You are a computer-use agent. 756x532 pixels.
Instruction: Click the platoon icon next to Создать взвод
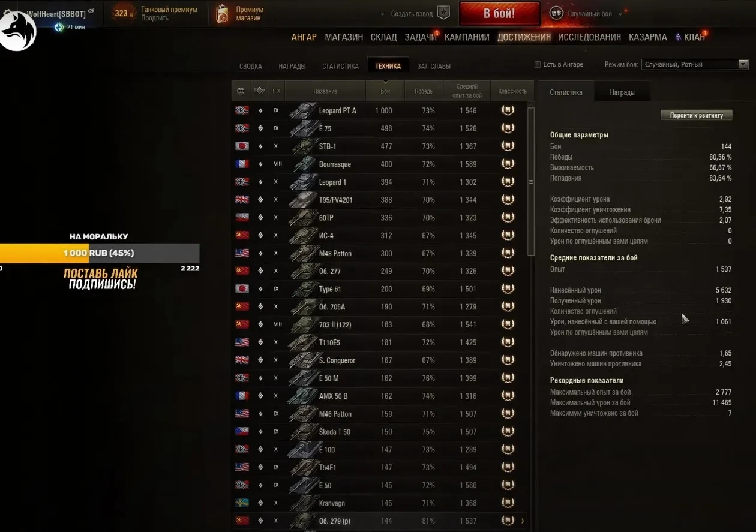[x=443, y=13]
